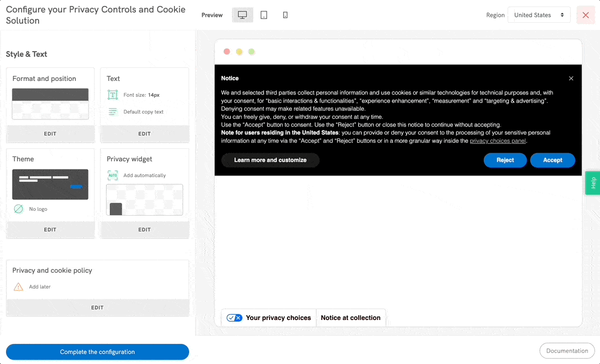
Task: Close the cookie notice banner
Action: click(571, 78)
